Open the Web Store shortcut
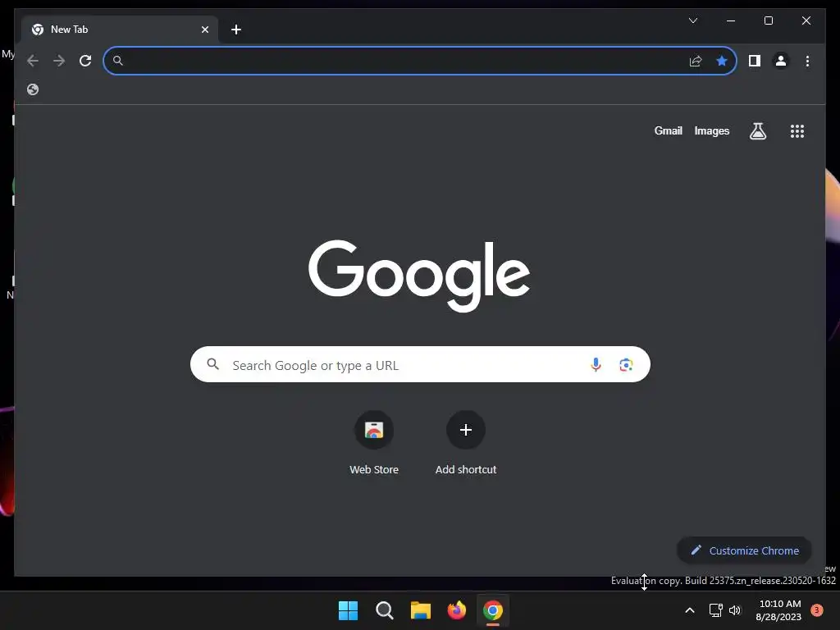The height and width of the screenshot is (630, 840). pos(374,444)
